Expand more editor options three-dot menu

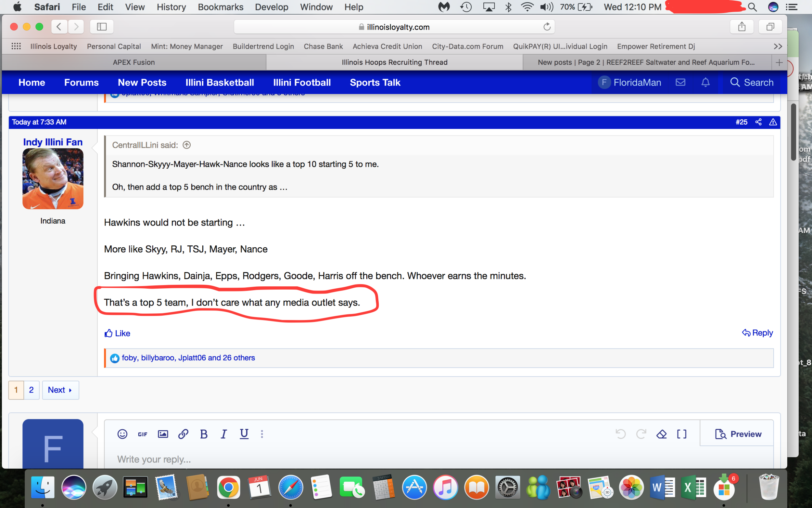coord(262,434)
